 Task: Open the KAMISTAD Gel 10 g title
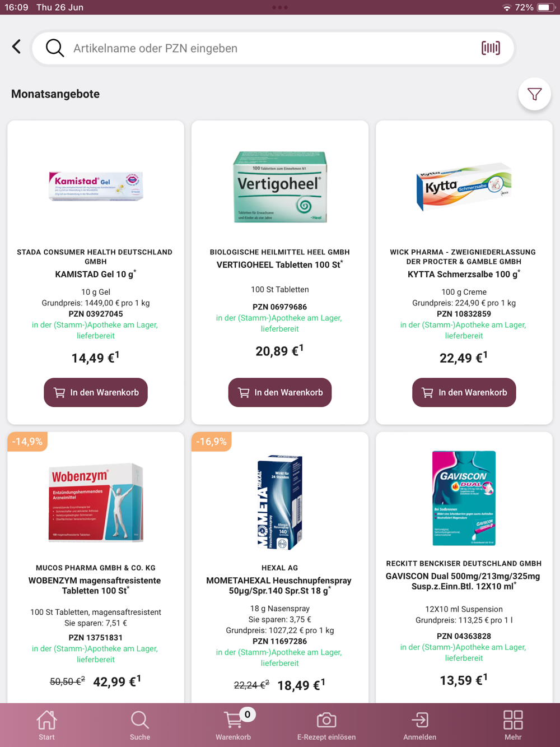(x=96, y=274)
